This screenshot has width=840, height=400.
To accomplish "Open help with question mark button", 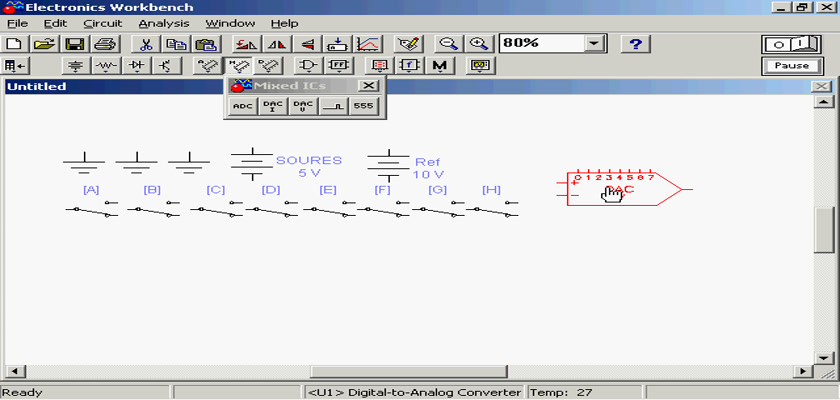I will click(x=635, y=43).
